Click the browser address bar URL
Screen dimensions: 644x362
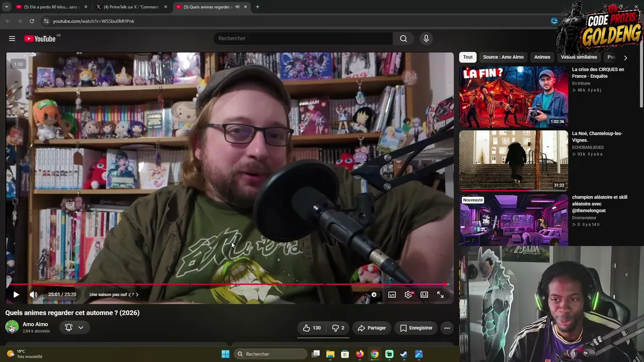(x=94, y=21)
